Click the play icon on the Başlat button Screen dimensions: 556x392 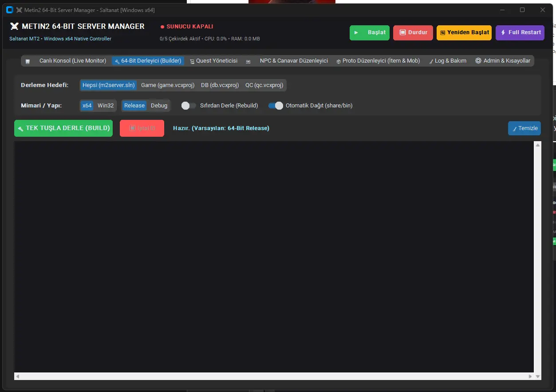[x=356, y=32]
